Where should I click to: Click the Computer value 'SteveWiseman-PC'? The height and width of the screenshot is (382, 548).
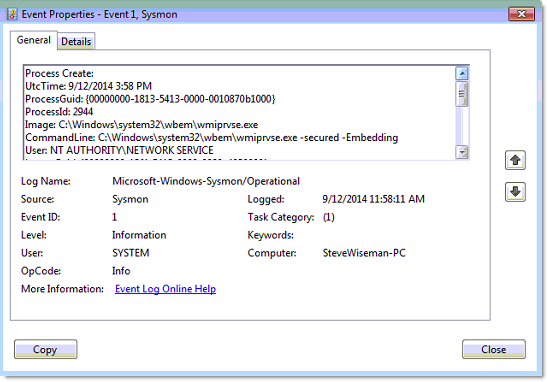(364, 253)
